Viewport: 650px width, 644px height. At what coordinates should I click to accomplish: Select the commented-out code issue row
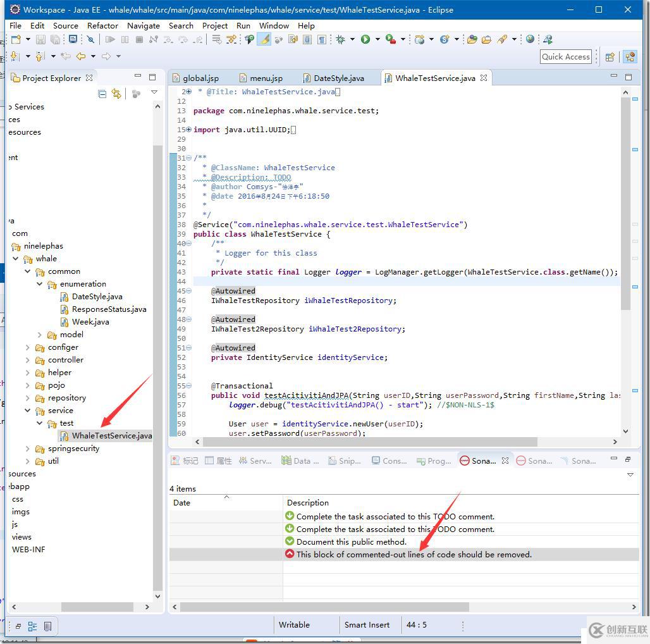coord(404,554)
